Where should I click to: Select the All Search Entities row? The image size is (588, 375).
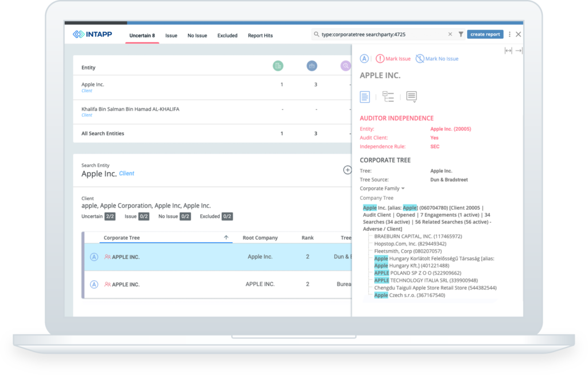[212, 133]
